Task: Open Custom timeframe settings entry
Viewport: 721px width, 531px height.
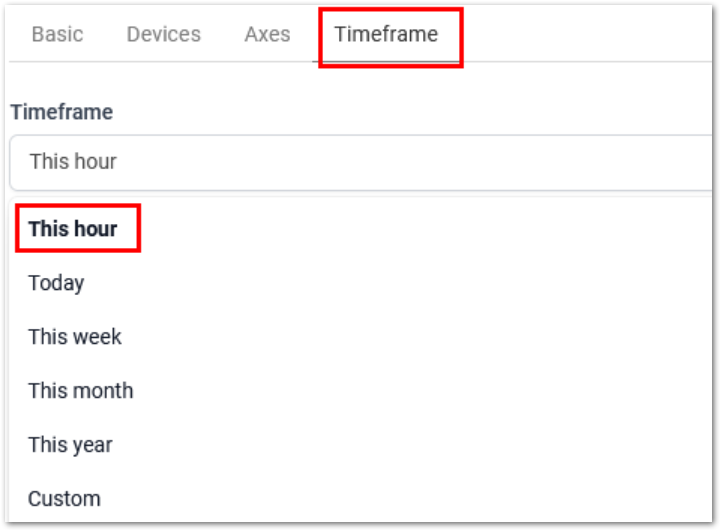Action: [64, 499]
